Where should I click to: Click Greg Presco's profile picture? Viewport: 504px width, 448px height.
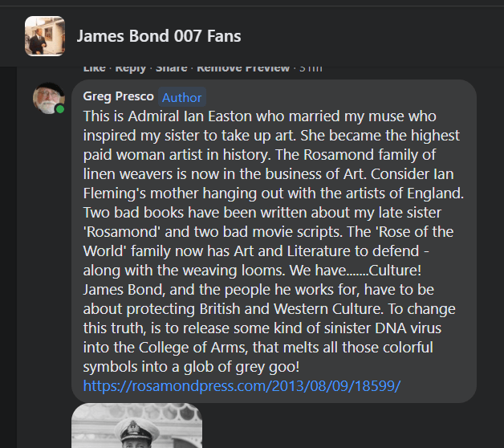pyautogui.click(x=48, y=98)
